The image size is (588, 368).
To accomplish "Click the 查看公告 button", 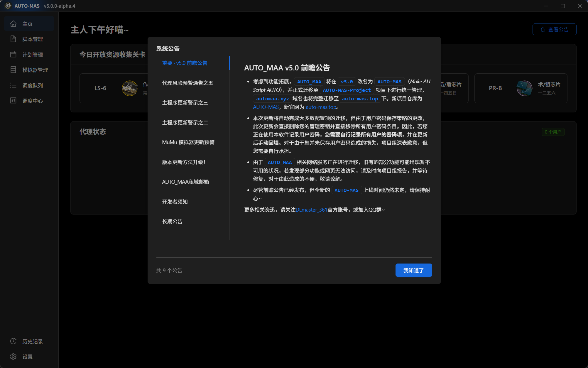I will (x=554, y=29).
